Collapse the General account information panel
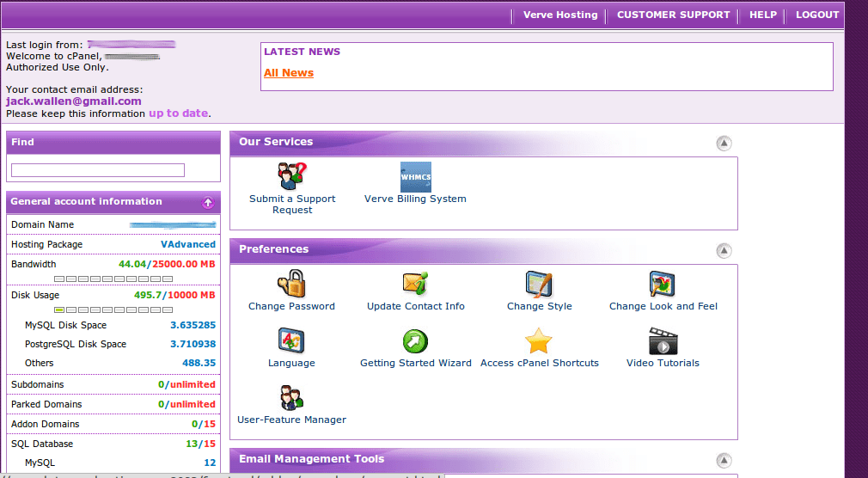Viewport: 868px width, 478px height. (208, 203)
